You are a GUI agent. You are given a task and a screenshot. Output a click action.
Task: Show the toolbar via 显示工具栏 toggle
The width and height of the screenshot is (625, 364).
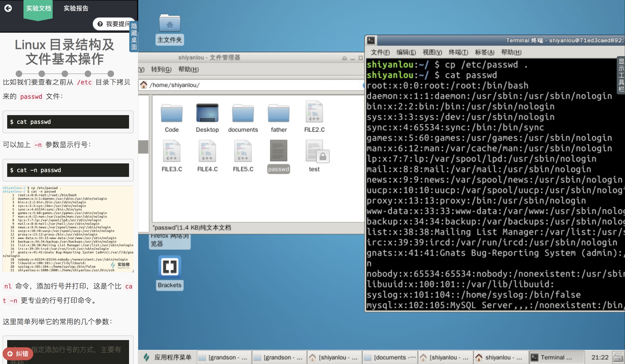click(x=621, y=75)
